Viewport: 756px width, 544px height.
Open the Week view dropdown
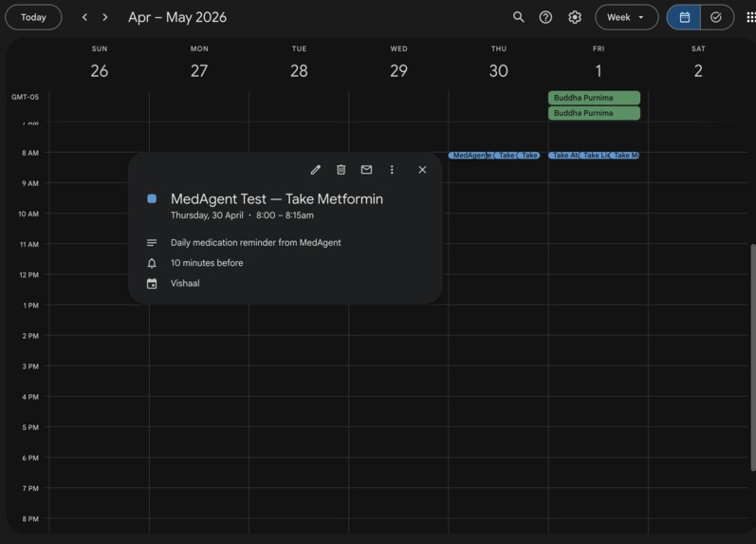(626, 17)
